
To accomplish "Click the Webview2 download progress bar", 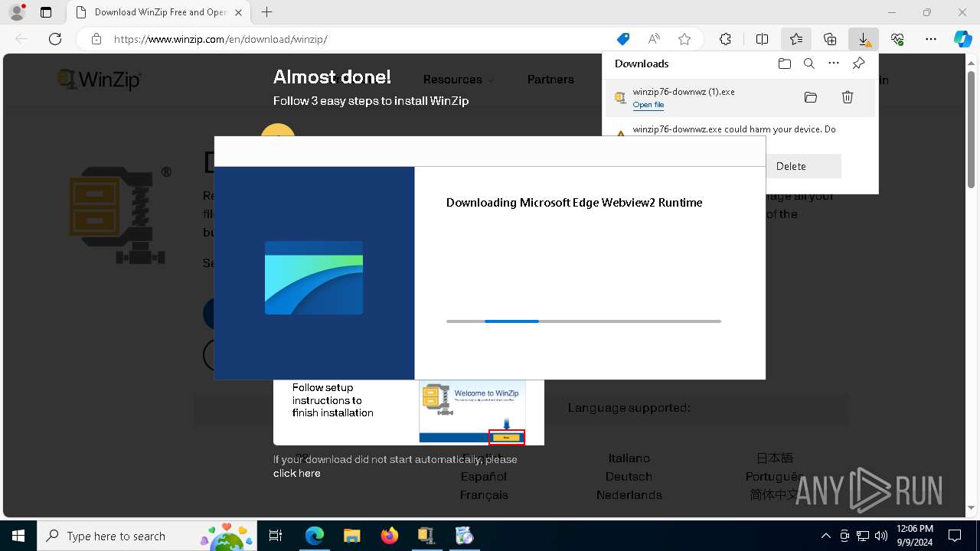I will [583, 321].
